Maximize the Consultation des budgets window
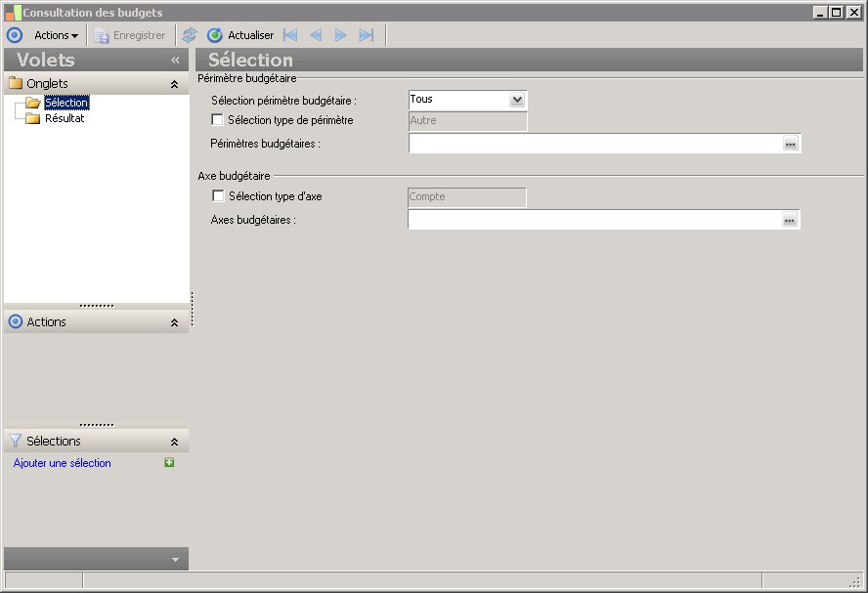868x593 pixels. (x=837, y=12)
